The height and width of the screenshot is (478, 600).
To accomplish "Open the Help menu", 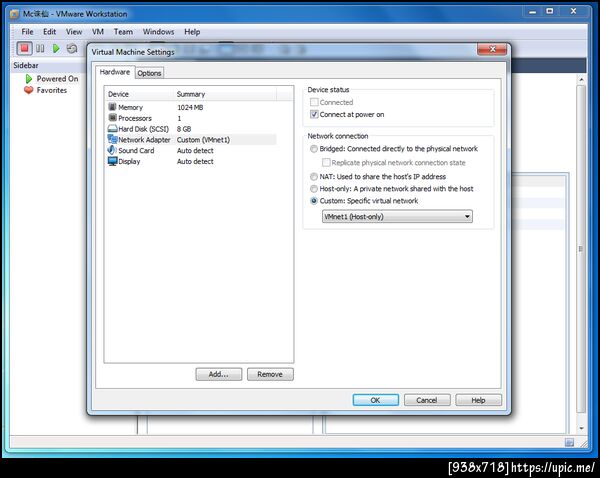I will point(192,32).
